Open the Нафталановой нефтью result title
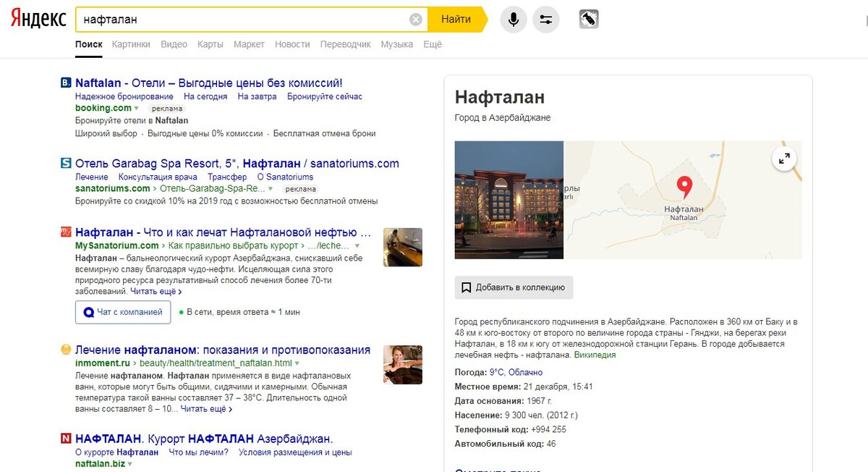 (x=224, y=232)
